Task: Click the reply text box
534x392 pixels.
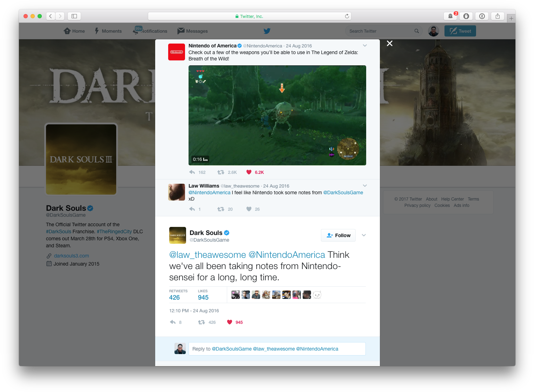Action: click(277, 349)
